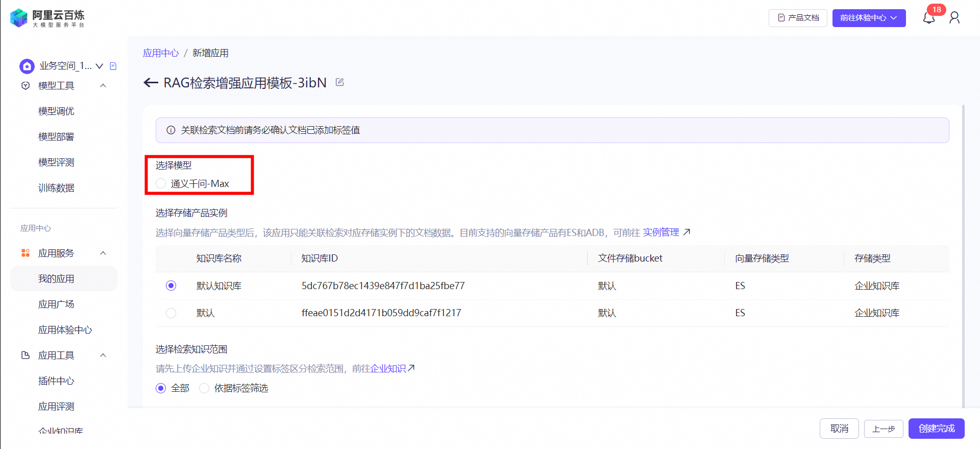
Task: Open the notification bell
Action: (x=928, y=18)
